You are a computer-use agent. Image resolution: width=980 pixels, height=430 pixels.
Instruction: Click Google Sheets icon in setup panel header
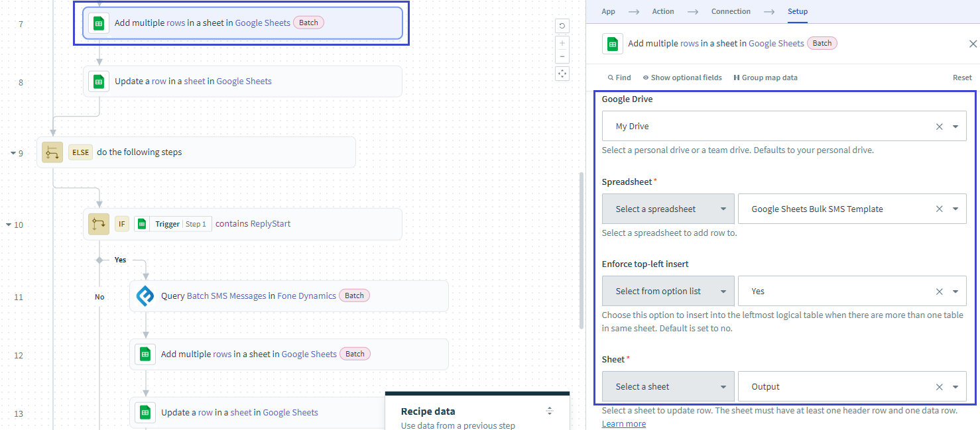(x=613, y=44)
